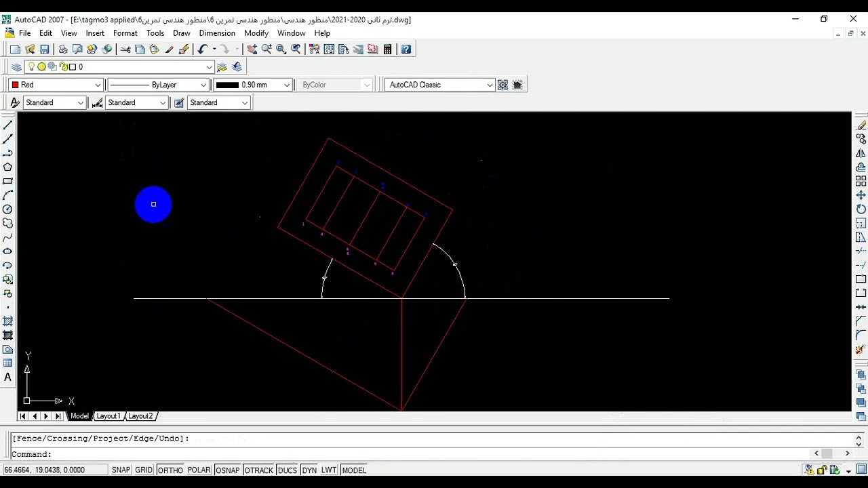Select the Rotate modify tool
The width and height of the screenshot is (868, 488).
coord(861,209)
